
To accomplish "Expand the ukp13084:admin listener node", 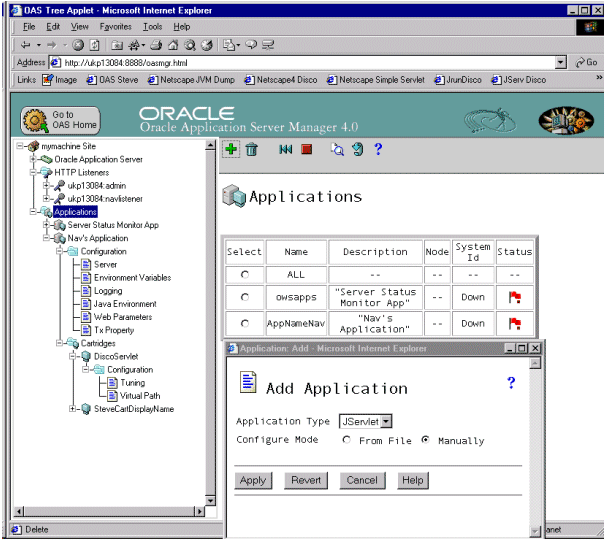I will point(46,185).
